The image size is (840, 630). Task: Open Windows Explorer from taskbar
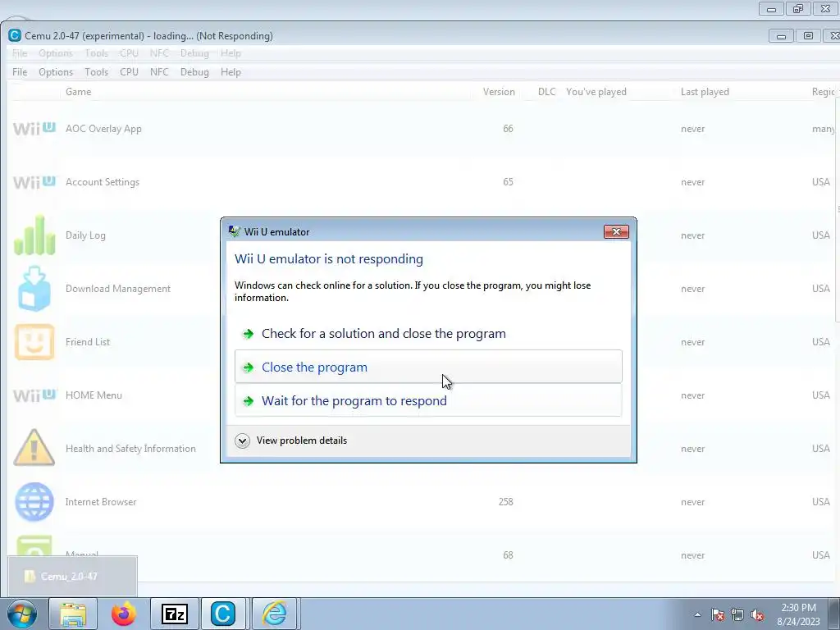click(x=73, y=614)
